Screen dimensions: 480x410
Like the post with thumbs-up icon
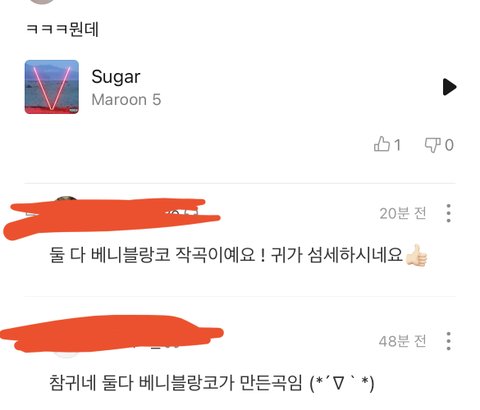[382, 144]
